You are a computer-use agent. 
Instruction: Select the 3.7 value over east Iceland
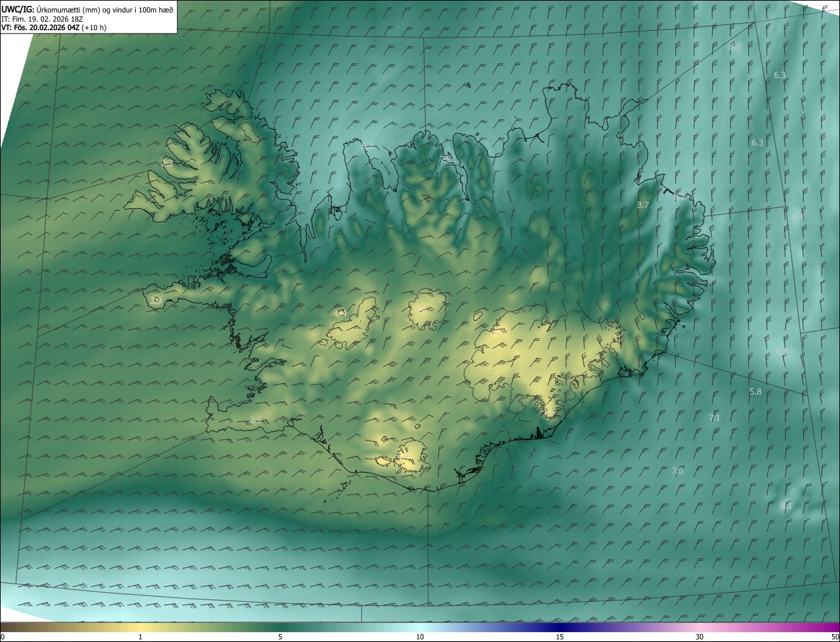(x=643, y=205)
